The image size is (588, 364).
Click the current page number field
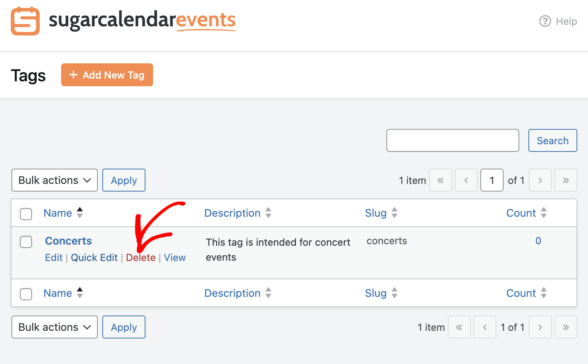coord(492,180)
